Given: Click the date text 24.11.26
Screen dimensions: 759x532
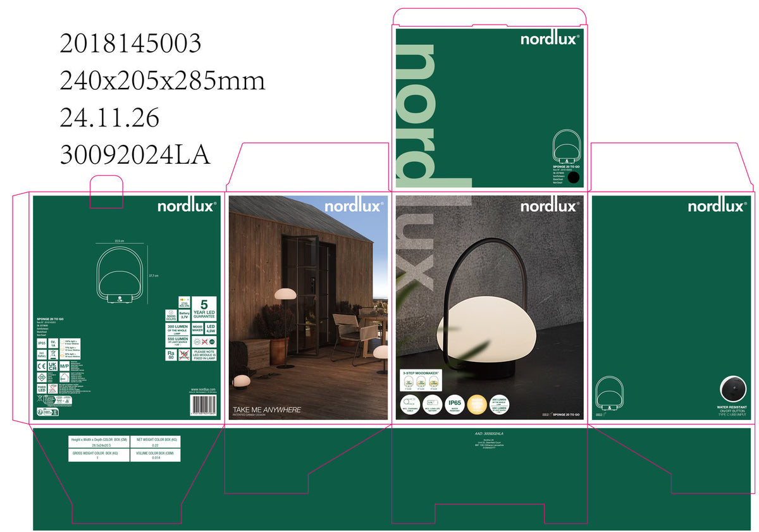Looking at the screenshot, I should point(109,118).
